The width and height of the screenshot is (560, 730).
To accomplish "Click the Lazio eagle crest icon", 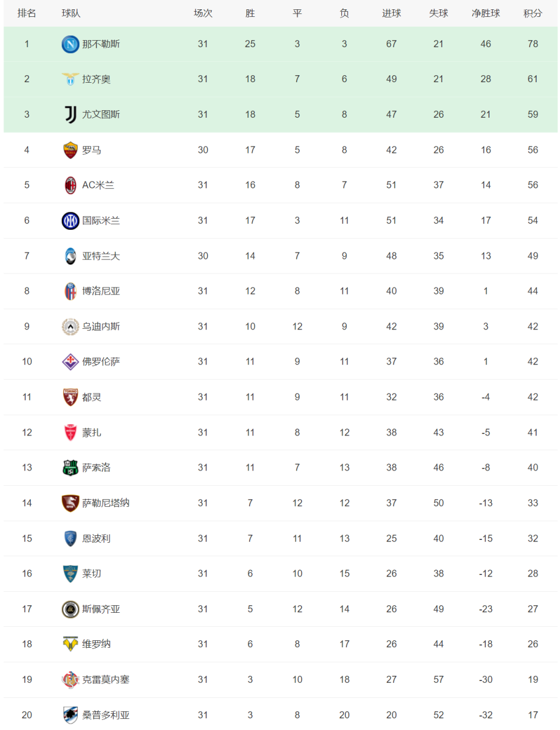I will pyautogui.click(x=71, y=79).
